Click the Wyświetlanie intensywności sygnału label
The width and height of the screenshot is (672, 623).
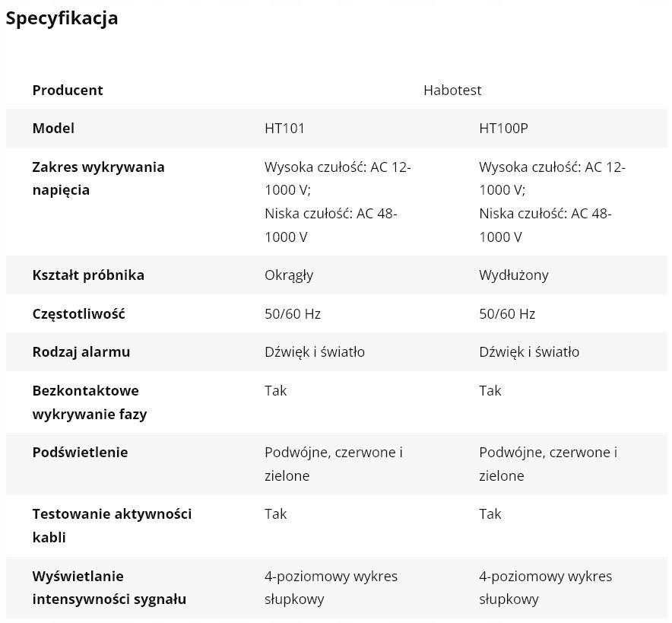pyautogui.click(x=109, y=587)
